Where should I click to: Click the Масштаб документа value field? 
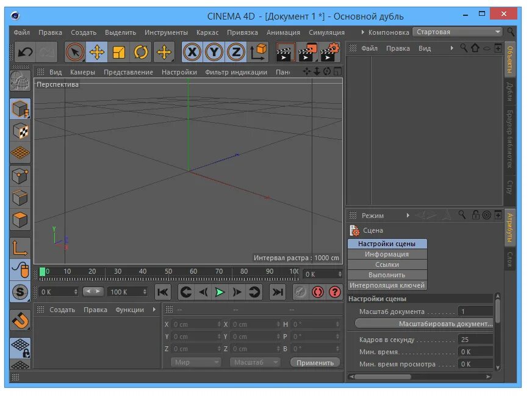tap(475, 311)
